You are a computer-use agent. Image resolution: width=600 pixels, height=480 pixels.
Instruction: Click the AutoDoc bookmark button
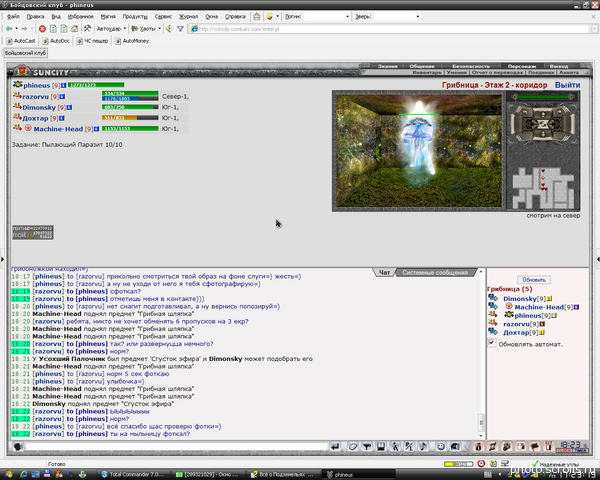56,41
